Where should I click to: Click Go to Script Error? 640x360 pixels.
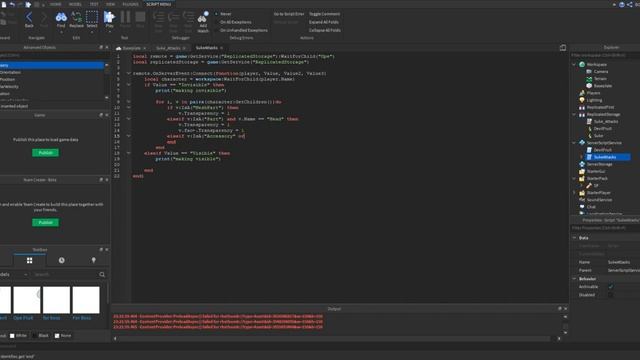click(289, 14)
